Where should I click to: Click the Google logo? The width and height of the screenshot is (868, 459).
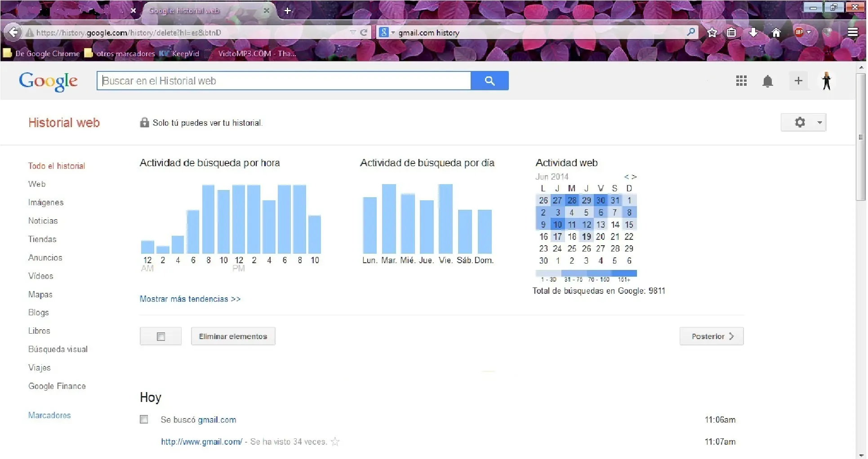pos(48,82)
